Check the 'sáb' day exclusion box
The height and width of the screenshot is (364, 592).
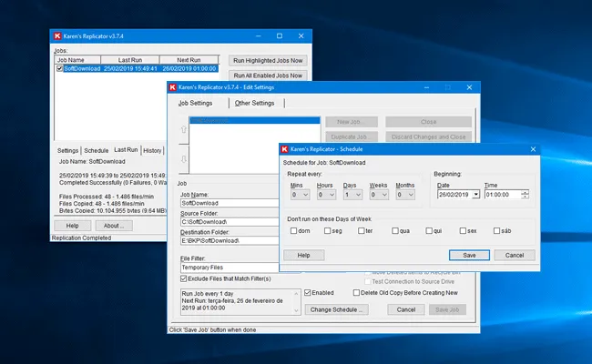pyautogui.click(x=496, y=231)
